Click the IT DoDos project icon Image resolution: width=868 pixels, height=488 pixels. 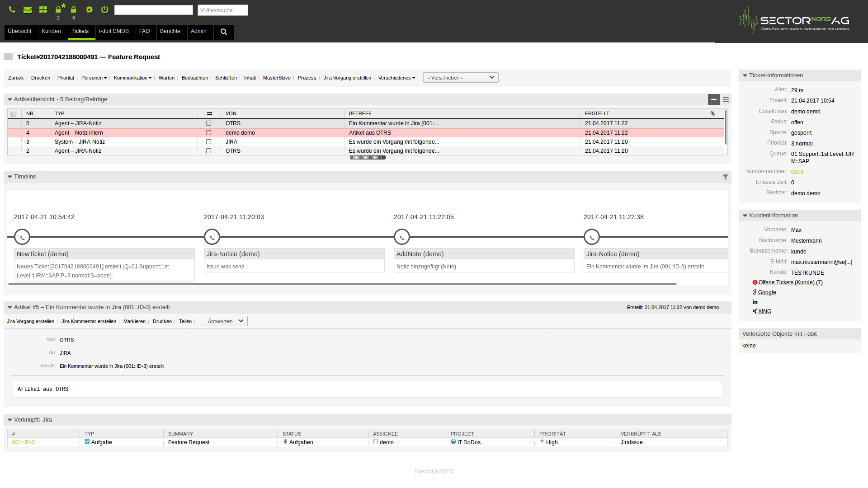(x=453, y=441)
